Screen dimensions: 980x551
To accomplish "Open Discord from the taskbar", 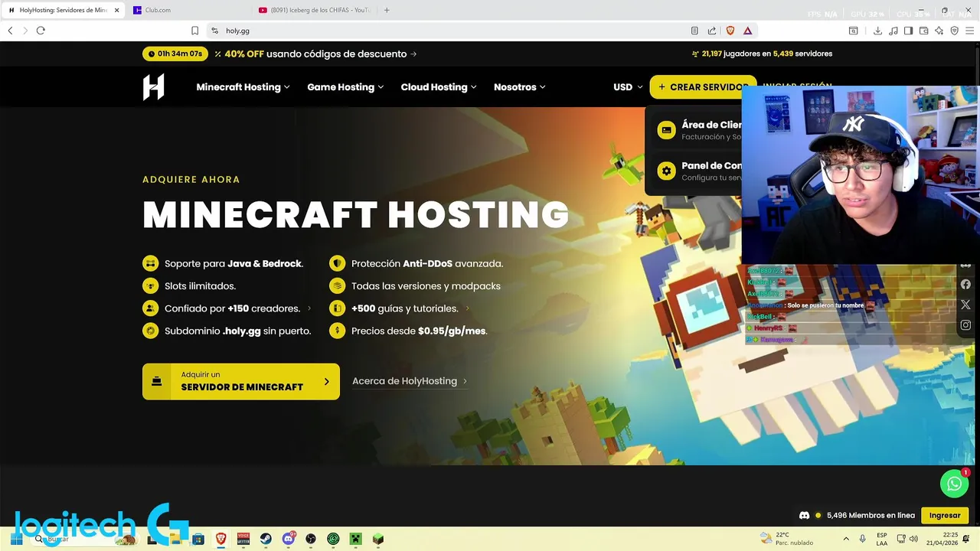I will [288, 539].
